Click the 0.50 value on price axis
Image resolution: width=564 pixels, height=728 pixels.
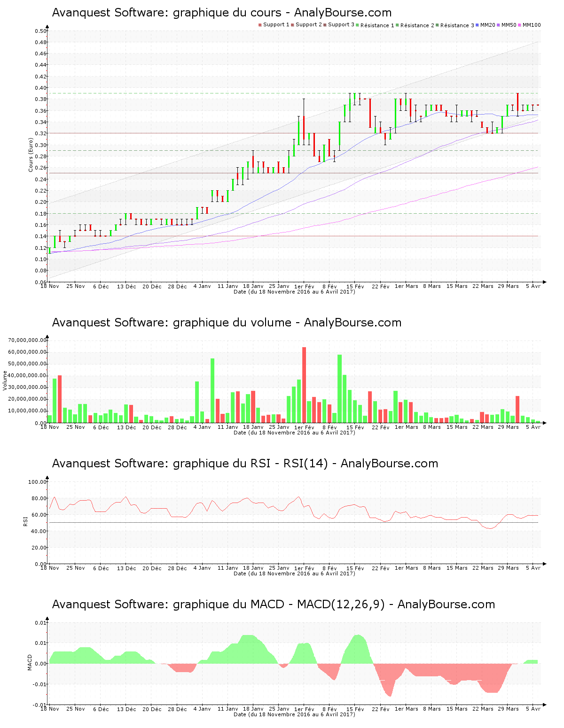tap(40, 31)
